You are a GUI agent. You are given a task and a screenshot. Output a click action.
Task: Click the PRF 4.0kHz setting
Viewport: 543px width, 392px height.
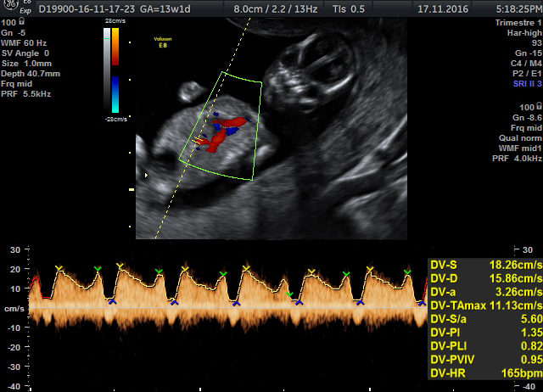pos(517,159)
